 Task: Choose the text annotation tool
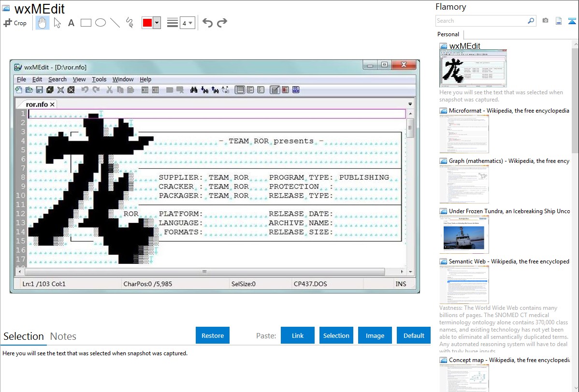(71, 23)
